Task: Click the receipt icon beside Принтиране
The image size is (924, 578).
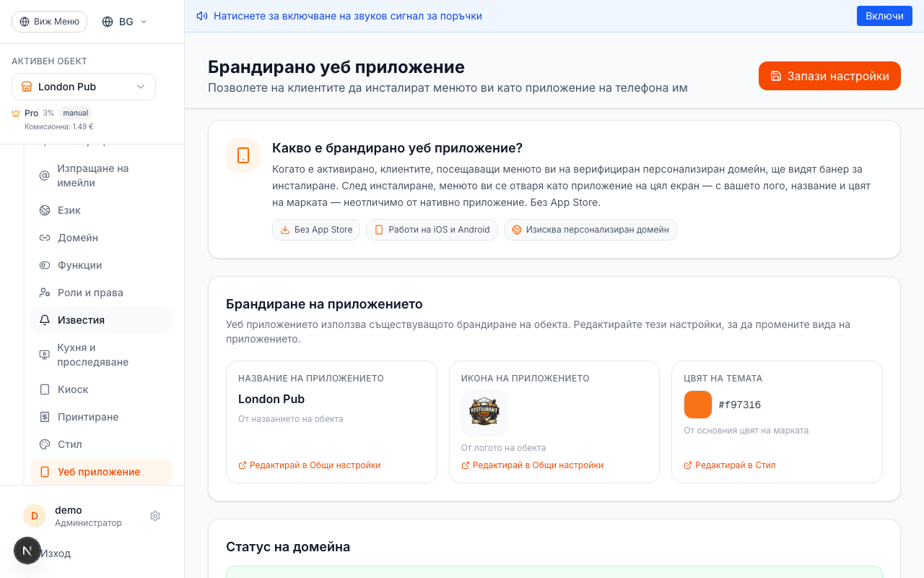Action: pyautogui.click(x=45, y=417)
